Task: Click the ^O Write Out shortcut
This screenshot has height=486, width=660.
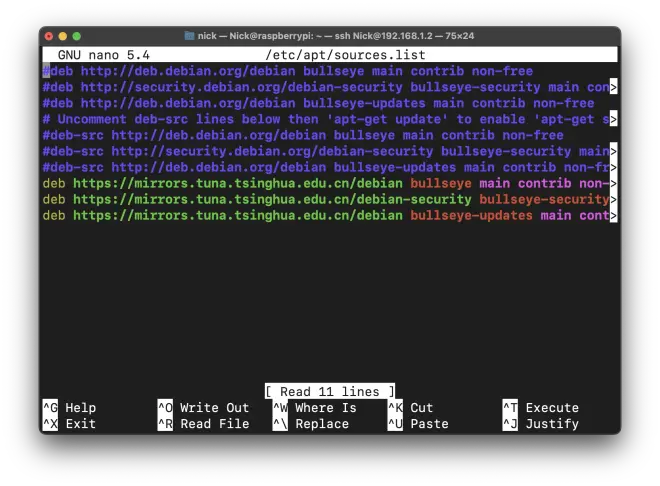Action: [x=203, y=408]
